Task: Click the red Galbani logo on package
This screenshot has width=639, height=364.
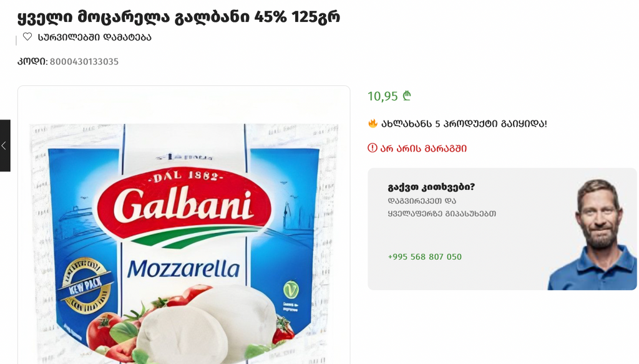Action: (184, 203)
